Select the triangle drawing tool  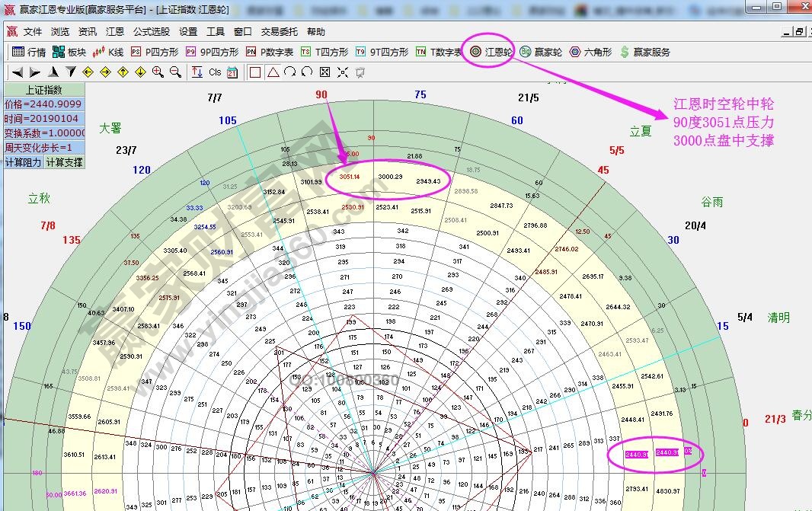(x=273, y=72)
